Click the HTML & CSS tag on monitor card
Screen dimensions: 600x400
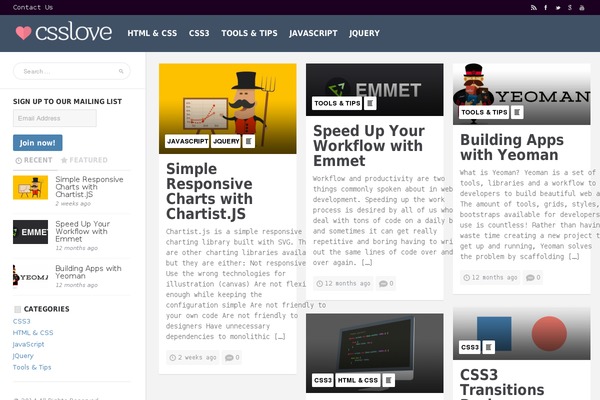pos(358,380)
